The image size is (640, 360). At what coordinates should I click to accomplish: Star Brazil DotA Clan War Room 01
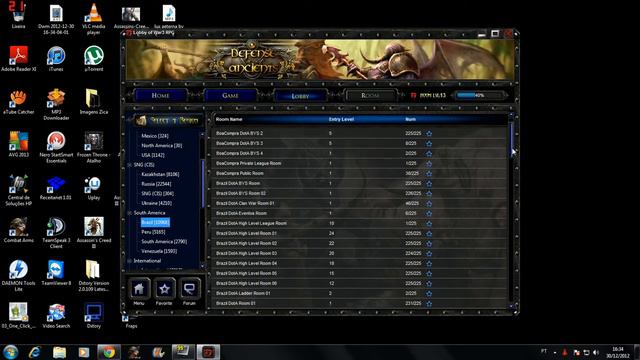[429, 203]
